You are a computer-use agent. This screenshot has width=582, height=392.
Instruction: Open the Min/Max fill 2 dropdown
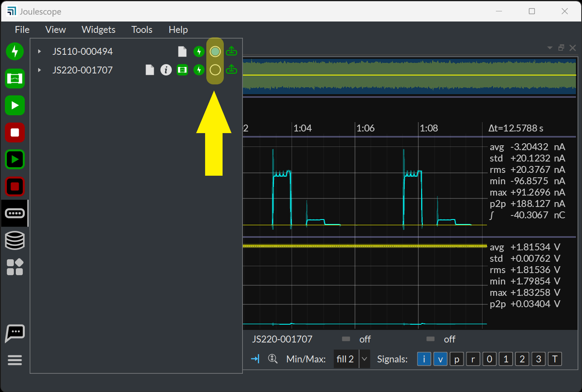pos(352,359)
